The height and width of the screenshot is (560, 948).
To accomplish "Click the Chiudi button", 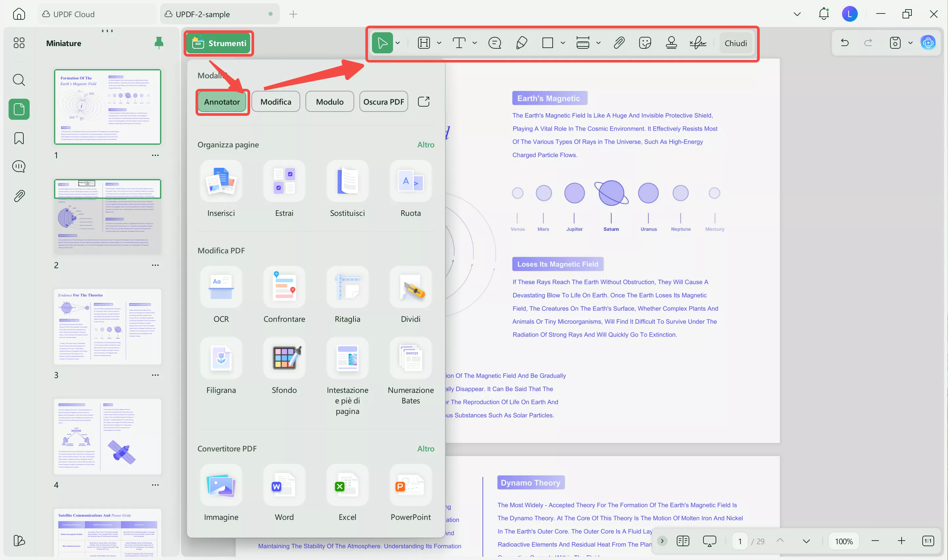I will (735, 43).
